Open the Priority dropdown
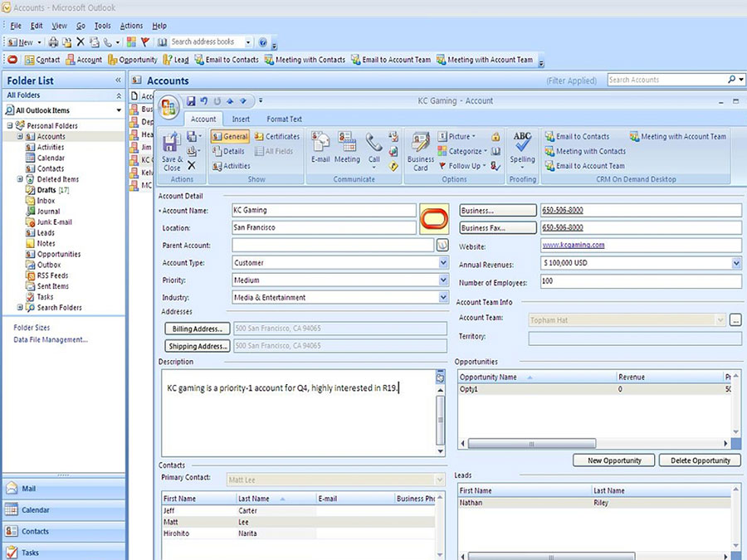 (443, 280)
